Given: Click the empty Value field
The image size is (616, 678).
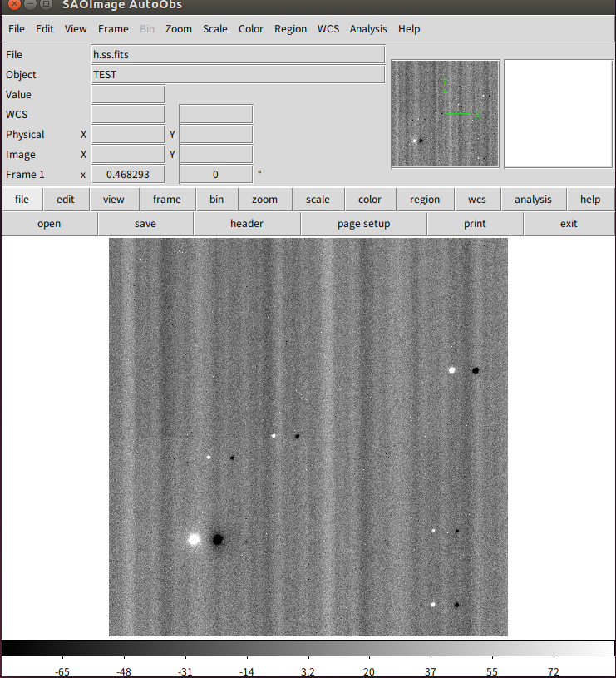Looking at the screenshot, I should (x=128, y=94).
